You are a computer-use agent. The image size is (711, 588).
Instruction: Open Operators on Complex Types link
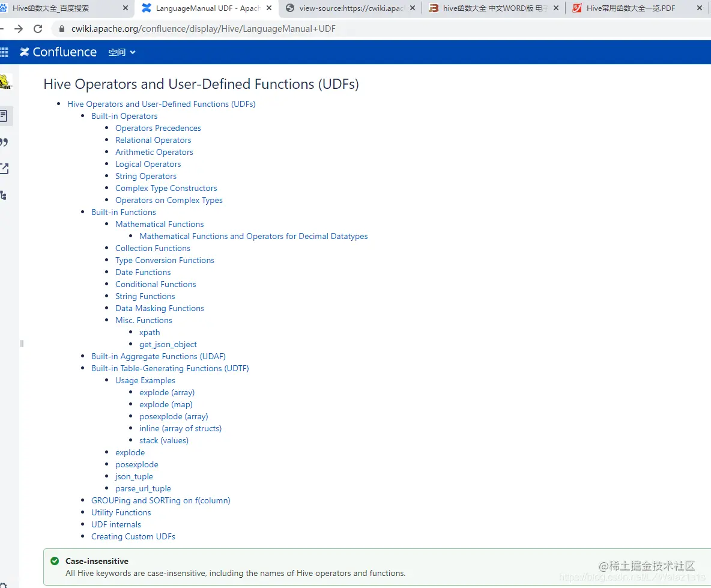pyautogui.click(x=169, y=201)
